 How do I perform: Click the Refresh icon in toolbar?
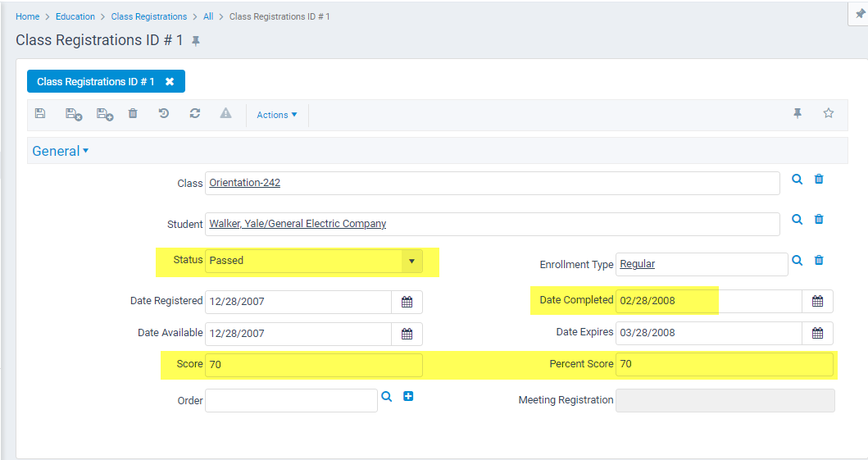click(195, 113)
